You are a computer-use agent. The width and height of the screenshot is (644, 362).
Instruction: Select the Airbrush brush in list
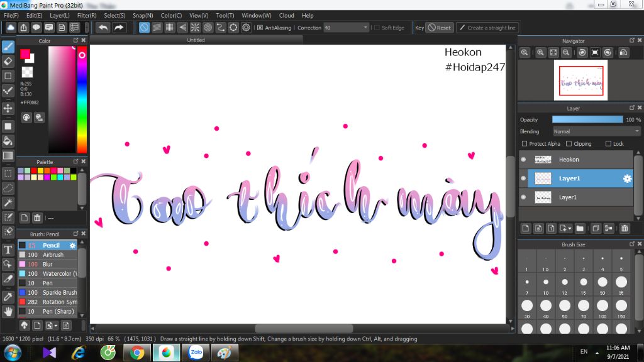53,255
